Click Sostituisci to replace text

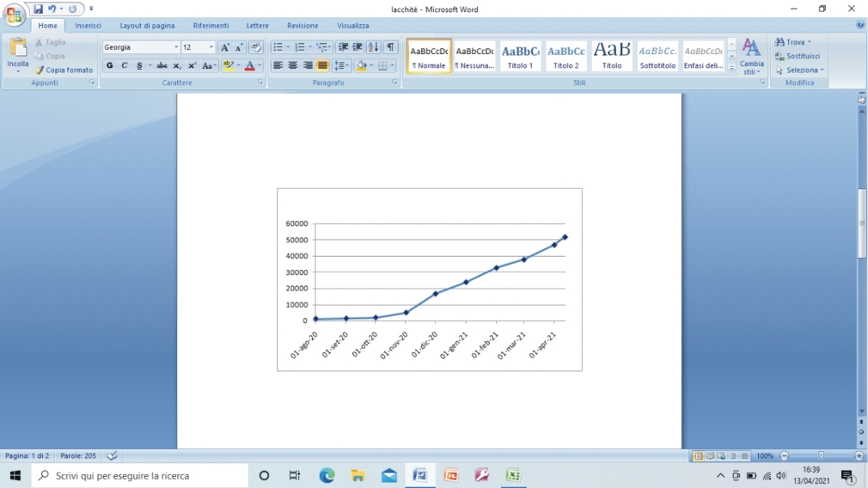[798, 57]
